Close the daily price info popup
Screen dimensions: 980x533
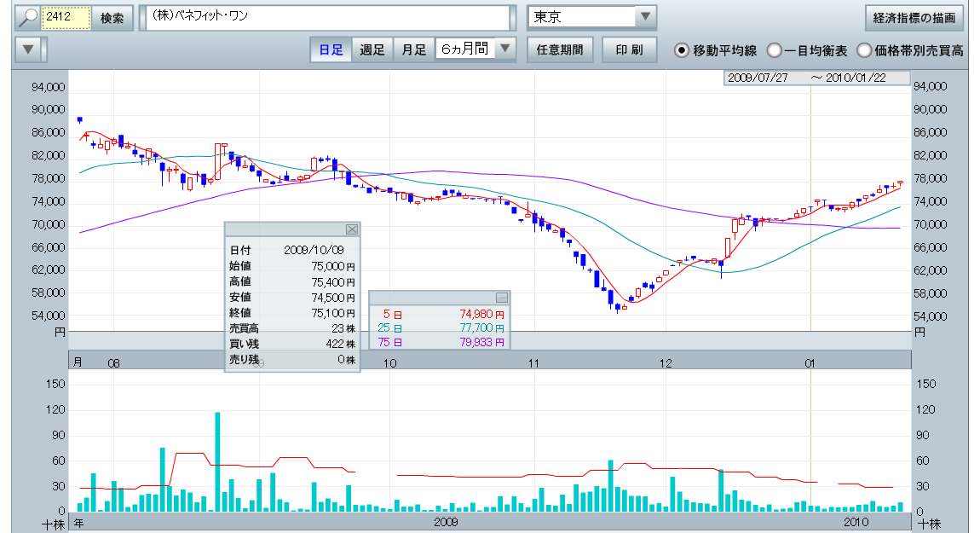352,229
